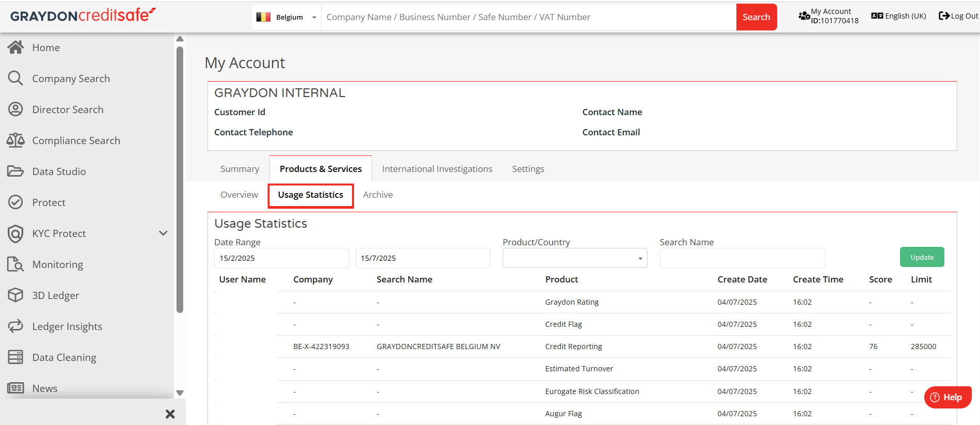Open Director Search in sidebar

click(x=68, y=109)
